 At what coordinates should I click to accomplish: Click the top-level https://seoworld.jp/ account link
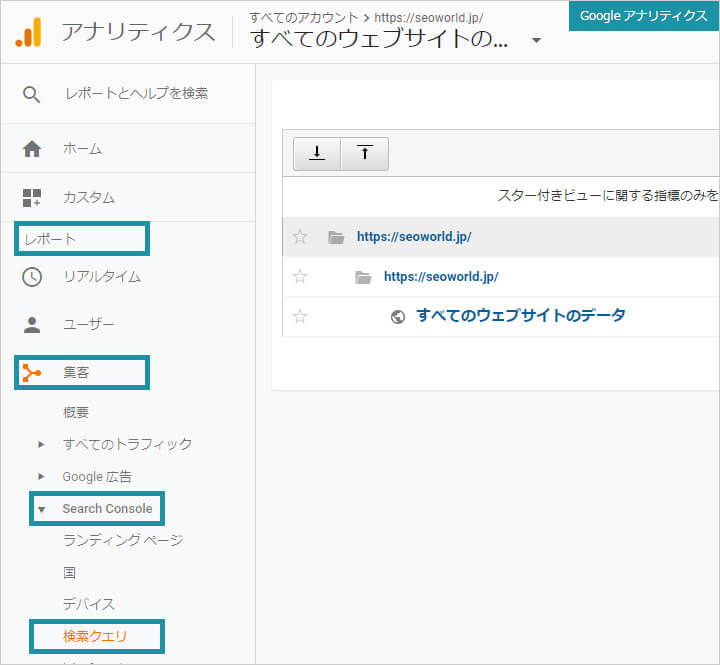(414, 237)
